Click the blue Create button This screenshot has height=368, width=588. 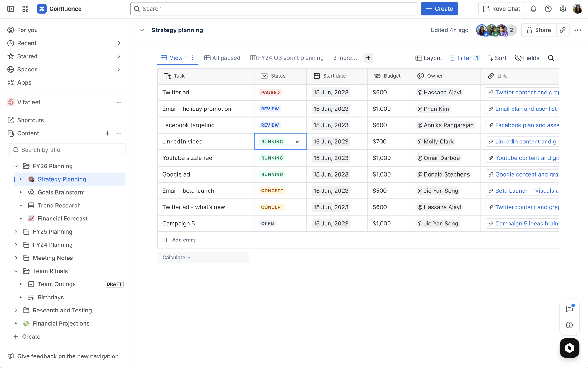pos(439,9)
